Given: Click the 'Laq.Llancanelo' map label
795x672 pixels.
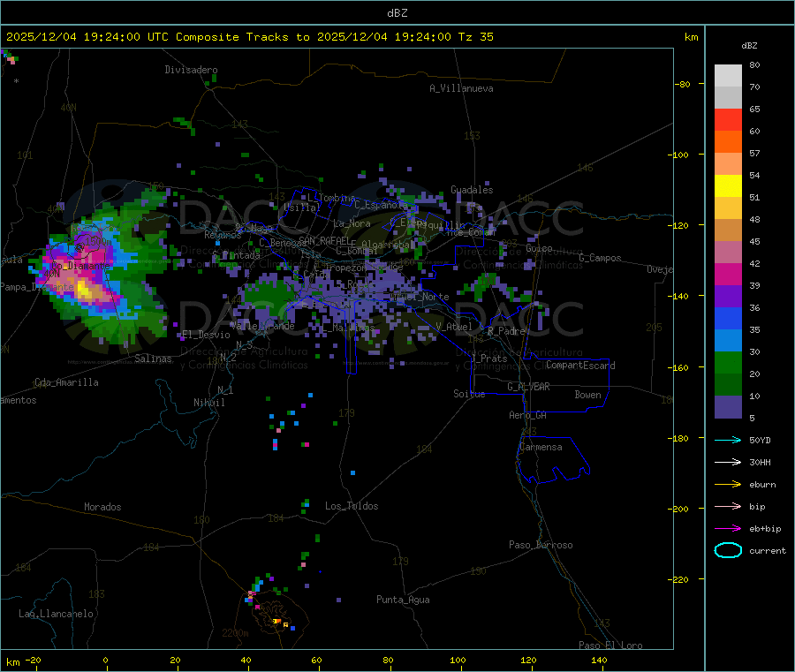Looking at the screenshot, I should pyautogui.click(x=57, y=614).
